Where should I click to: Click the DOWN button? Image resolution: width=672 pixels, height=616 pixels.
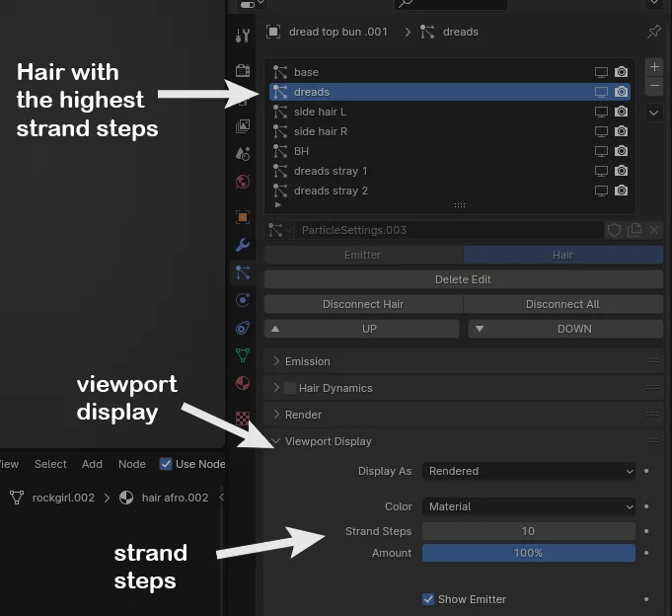pos(565,329)
